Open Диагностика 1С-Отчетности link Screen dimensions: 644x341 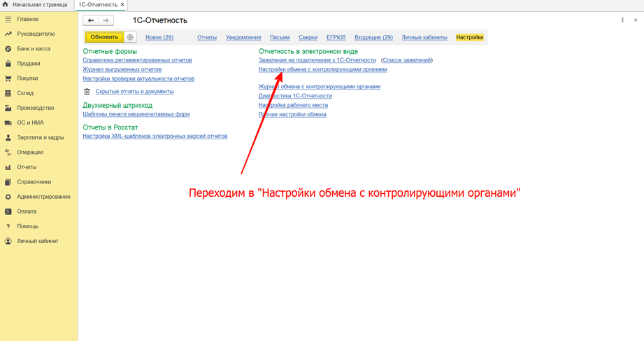click(x=295, y=96)
